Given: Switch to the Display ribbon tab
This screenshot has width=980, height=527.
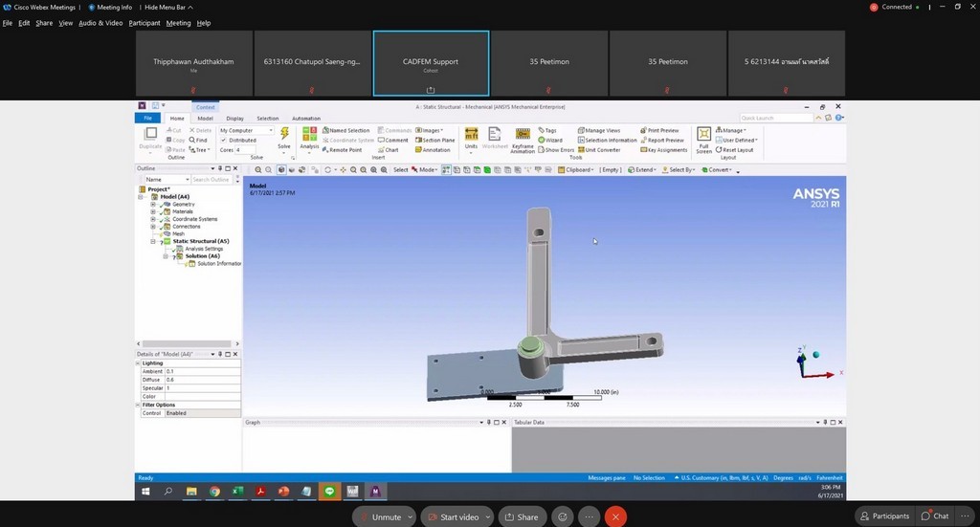Looking at the screenshot, I should (234, 119).
